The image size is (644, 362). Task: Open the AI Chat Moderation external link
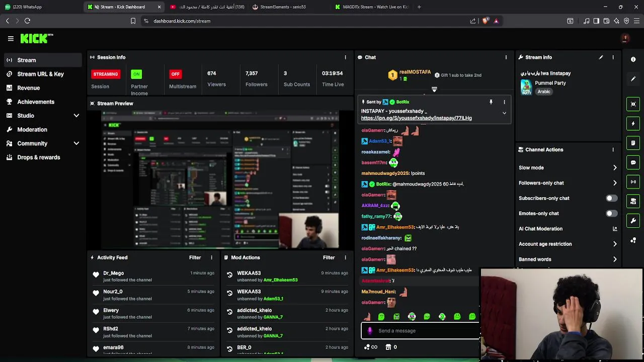615,229
